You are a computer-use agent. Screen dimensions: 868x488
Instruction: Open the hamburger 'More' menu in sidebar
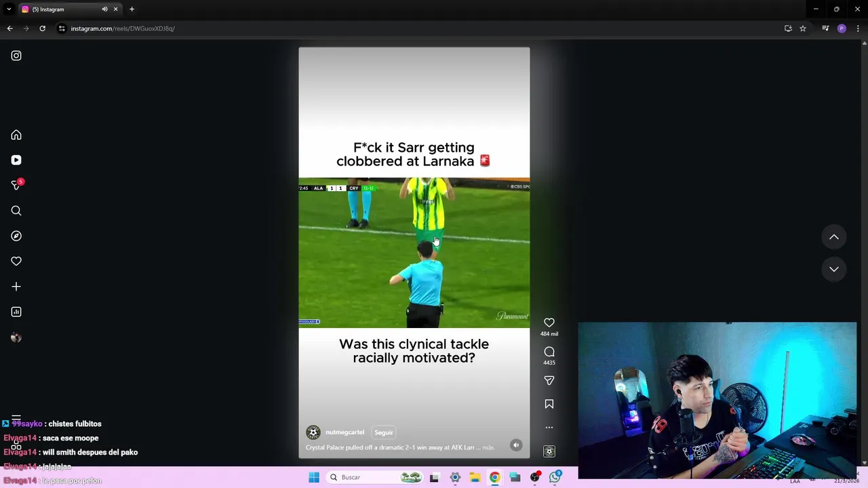click(x=16, y=418)
